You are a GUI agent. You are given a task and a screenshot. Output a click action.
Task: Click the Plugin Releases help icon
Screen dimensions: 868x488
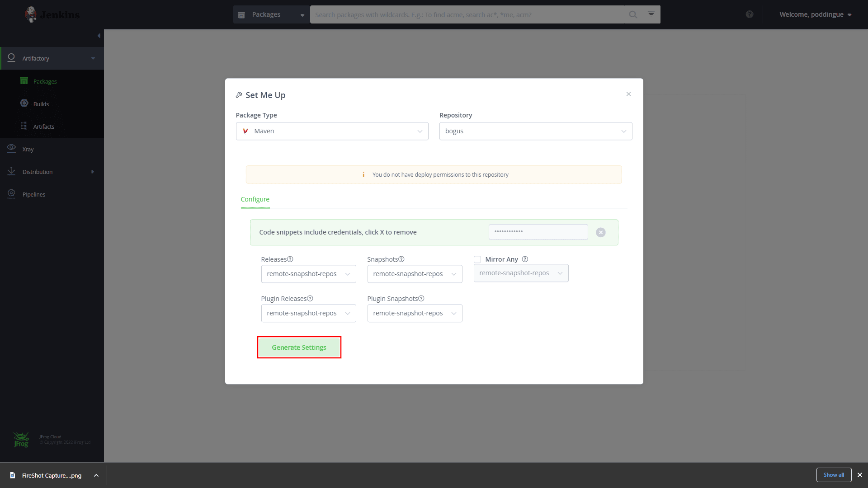310,299
